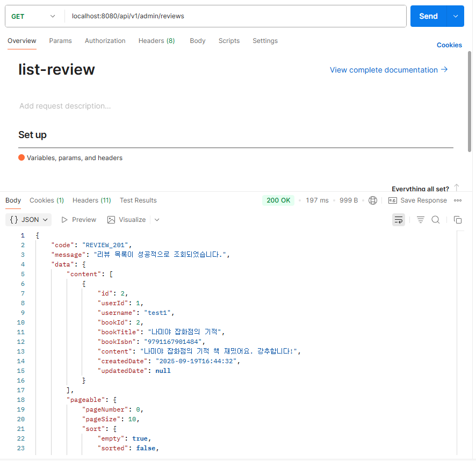Click the request URL input field
This screenshot has width=476, height=461.
point(235,16)
